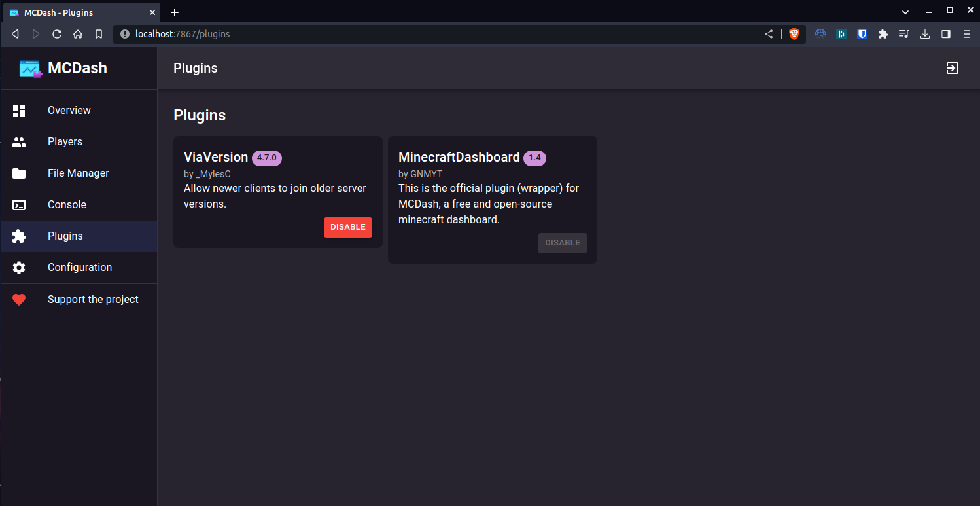Click the Brave Shields lion icon

(x=794, y=34)
